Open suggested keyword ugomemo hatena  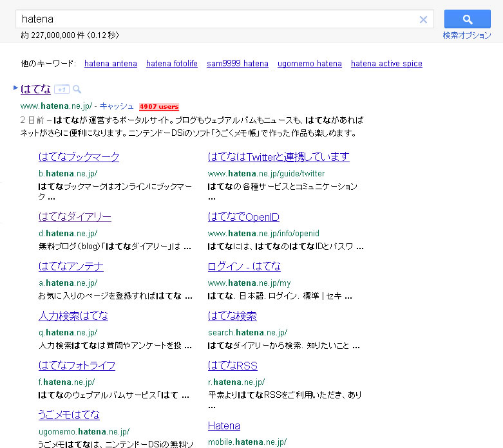pos(310,64)
